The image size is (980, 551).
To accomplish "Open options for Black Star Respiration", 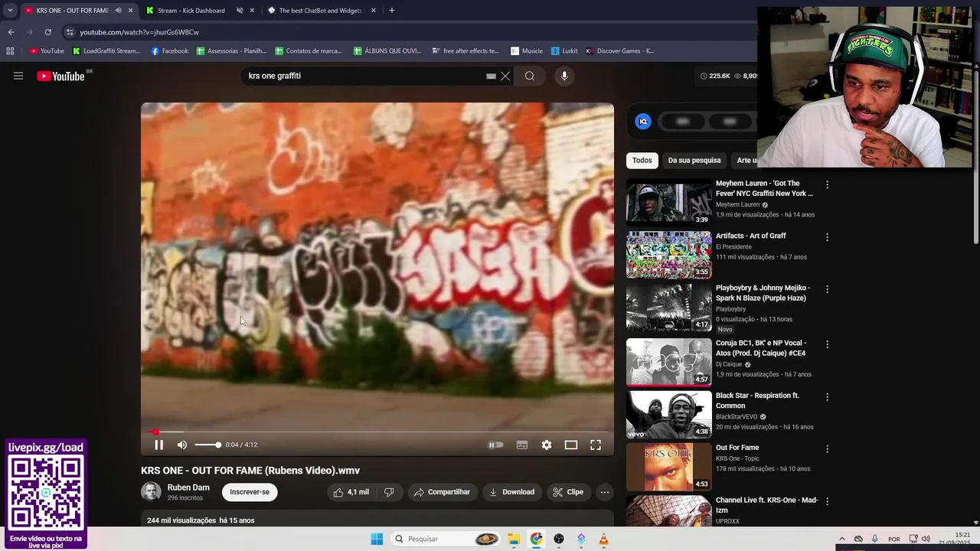I will [x=827, y=397].
